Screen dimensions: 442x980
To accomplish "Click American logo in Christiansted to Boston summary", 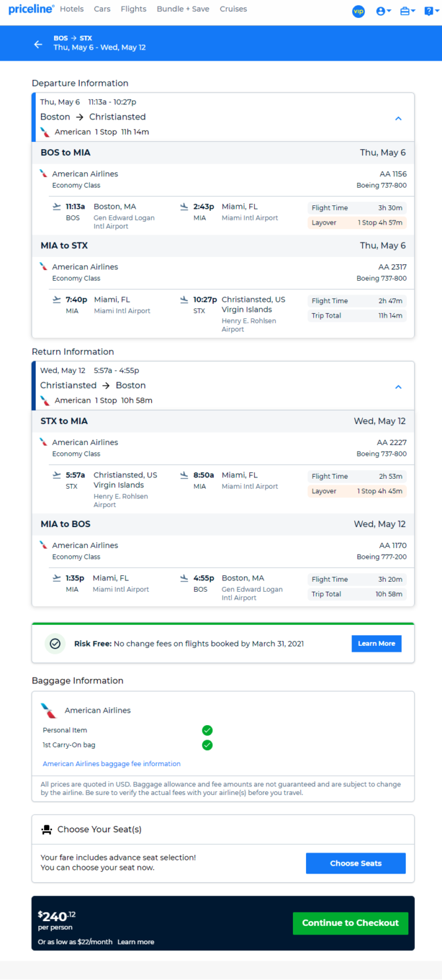I will tap(45, 400).
